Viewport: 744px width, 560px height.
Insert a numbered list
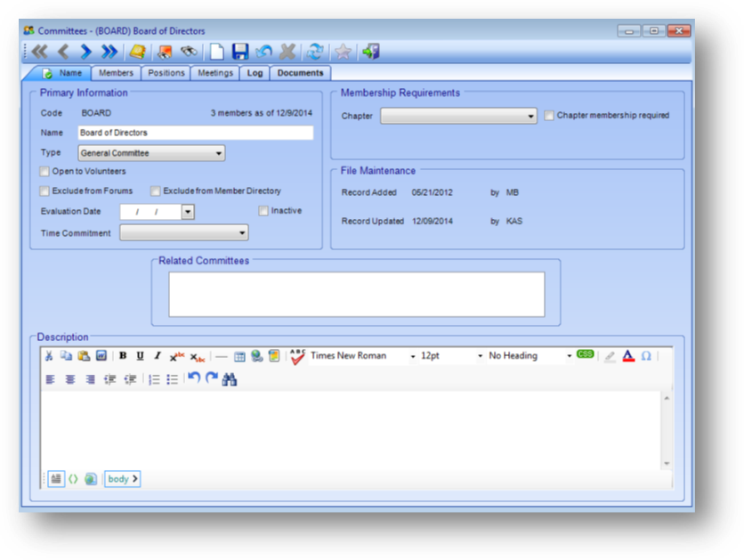coord(154,379)
